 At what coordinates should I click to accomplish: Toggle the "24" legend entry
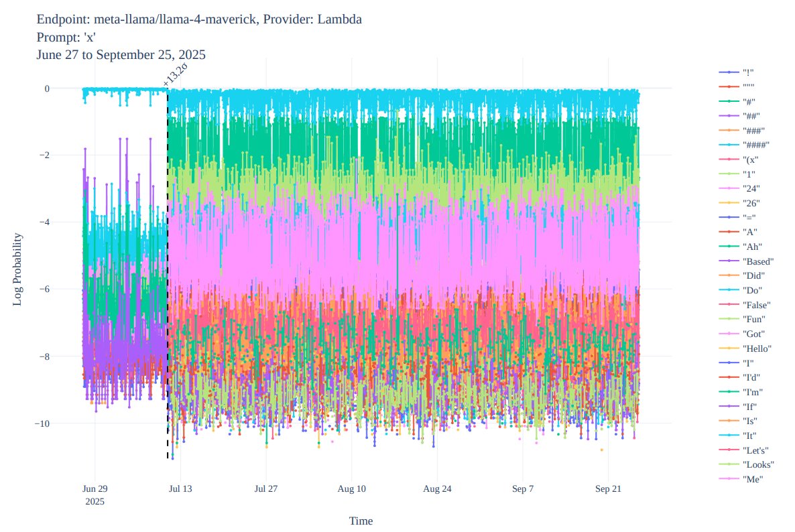click(x=739, y=188)
